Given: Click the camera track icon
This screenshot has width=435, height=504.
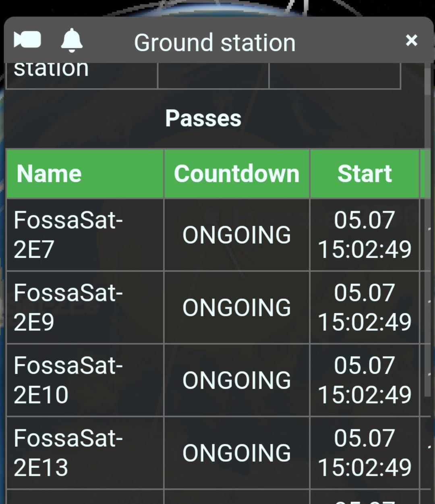Looking at the screenshot, I should pos(27,40).
